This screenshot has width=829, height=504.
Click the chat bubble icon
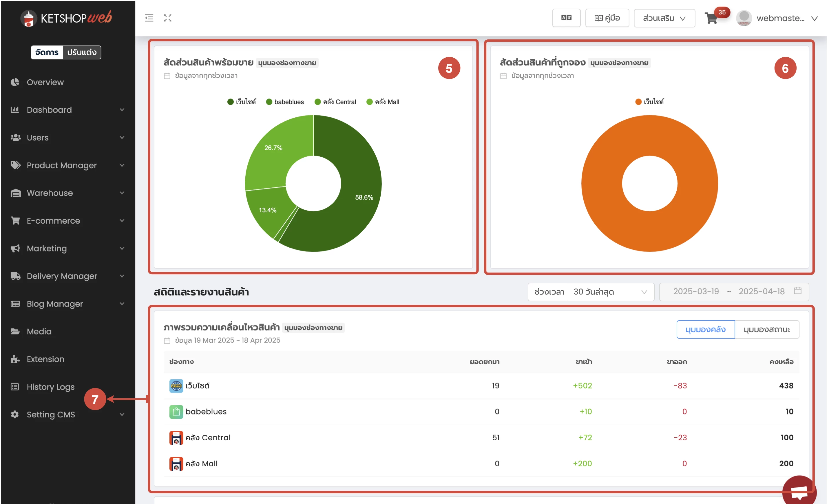tap(799, 492)
